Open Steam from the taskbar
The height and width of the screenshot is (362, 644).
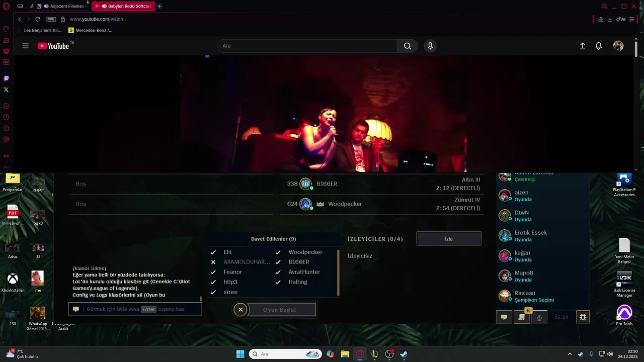click(x=404, y=354)
